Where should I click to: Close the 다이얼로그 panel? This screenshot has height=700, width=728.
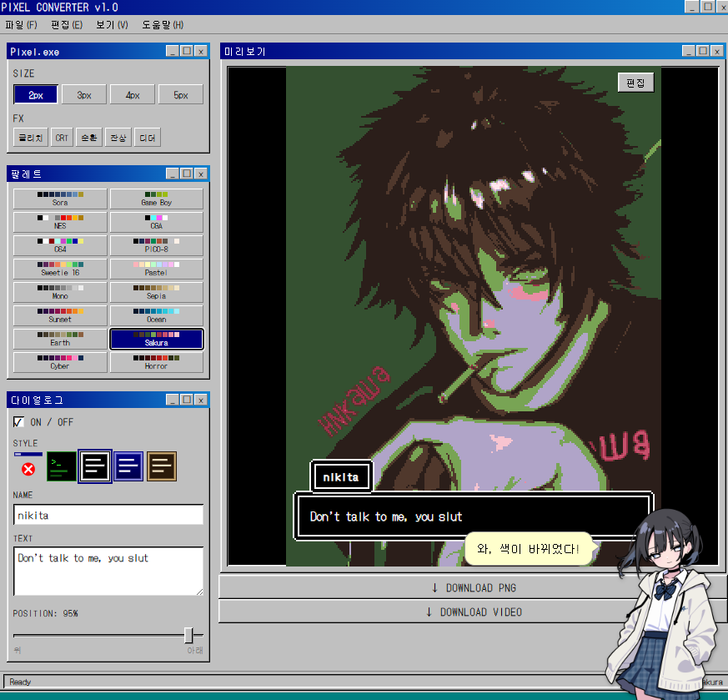coord(201,400)
